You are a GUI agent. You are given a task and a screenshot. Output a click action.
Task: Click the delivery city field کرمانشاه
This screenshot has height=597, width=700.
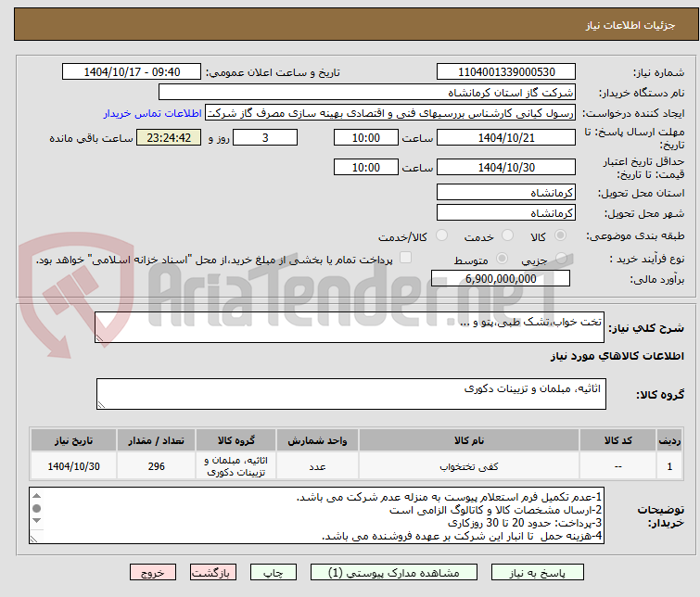click(x=506, y=213)
